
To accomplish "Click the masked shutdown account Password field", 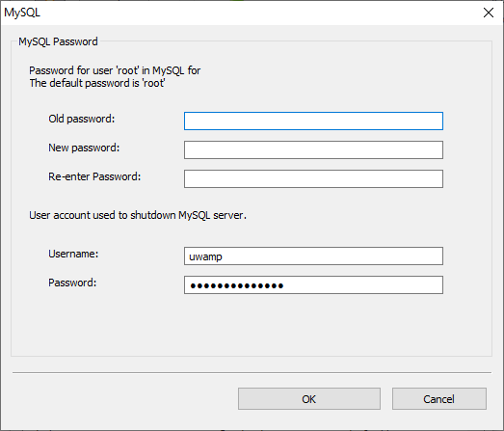I will (313, 285).
